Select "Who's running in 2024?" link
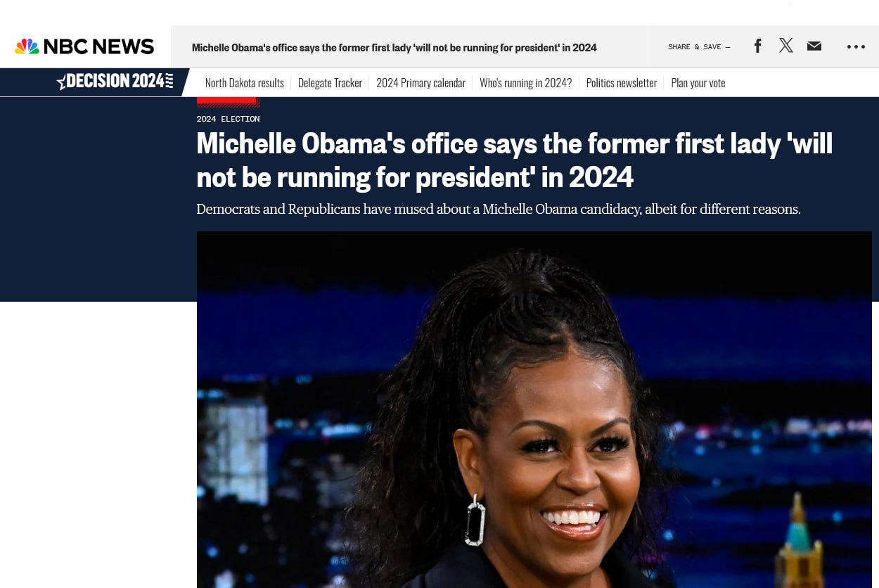Viewport: 879px width, 588px height. (x=525, y=82)
